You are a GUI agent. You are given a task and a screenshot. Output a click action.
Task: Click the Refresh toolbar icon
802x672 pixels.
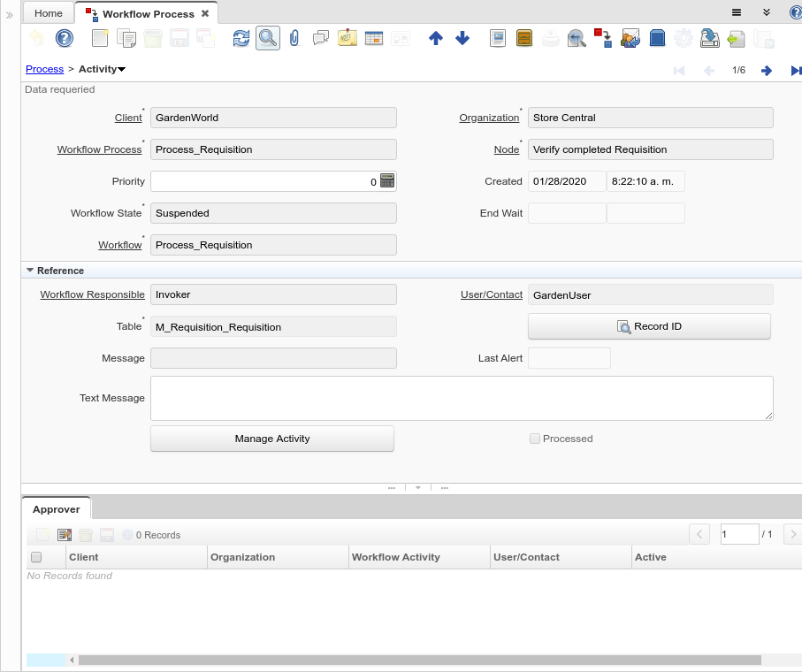(x=241, y=38)
